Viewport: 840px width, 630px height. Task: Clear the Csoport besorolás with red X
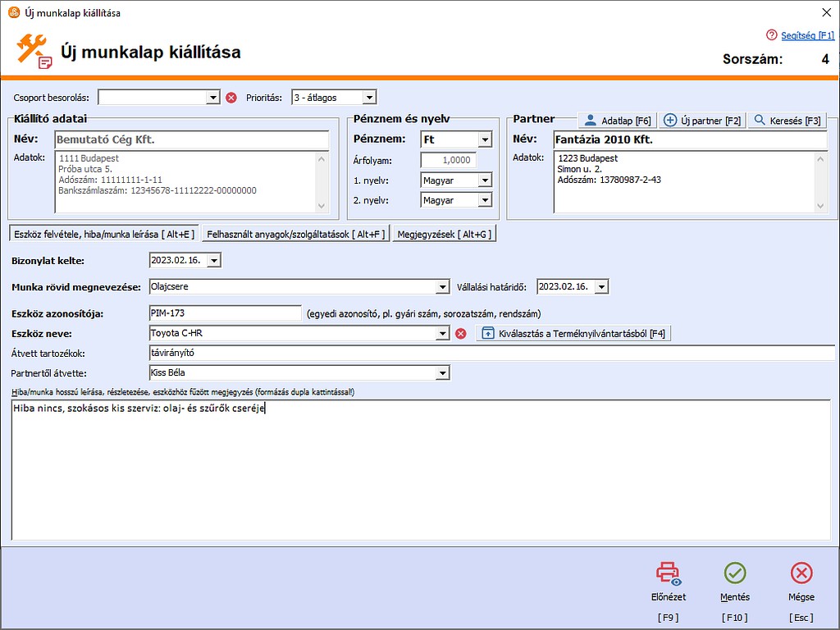point(231,98)
